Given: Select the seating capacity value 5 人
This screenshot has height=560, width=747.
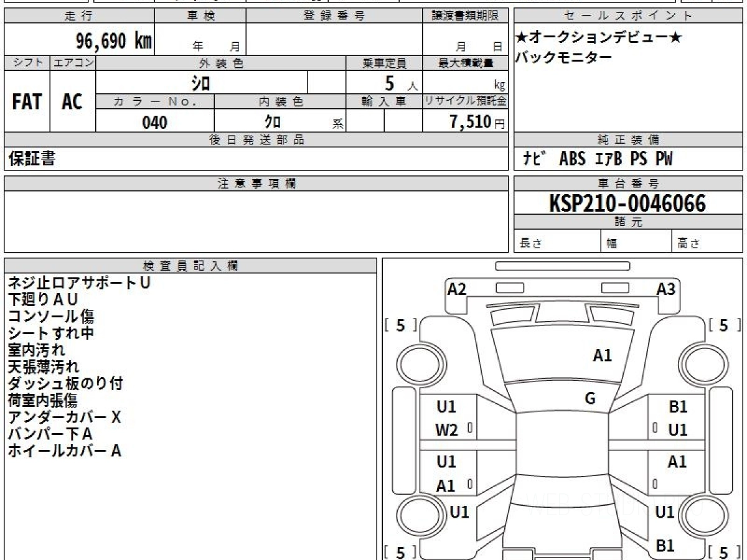Looking at the screenshot, I should click(401, 83).
